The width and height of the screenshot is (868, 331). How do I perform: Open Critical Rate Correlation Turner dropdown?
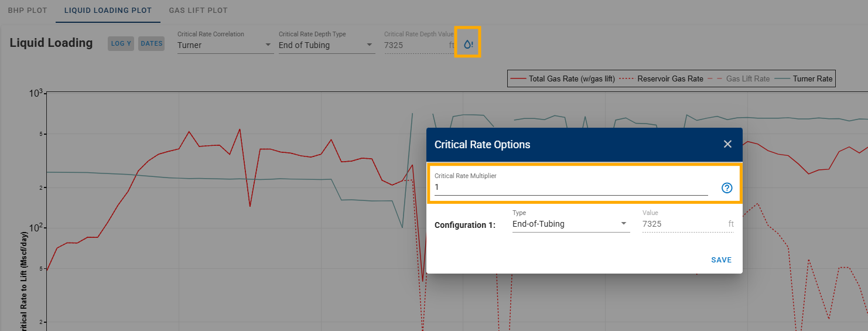(225, 45)
